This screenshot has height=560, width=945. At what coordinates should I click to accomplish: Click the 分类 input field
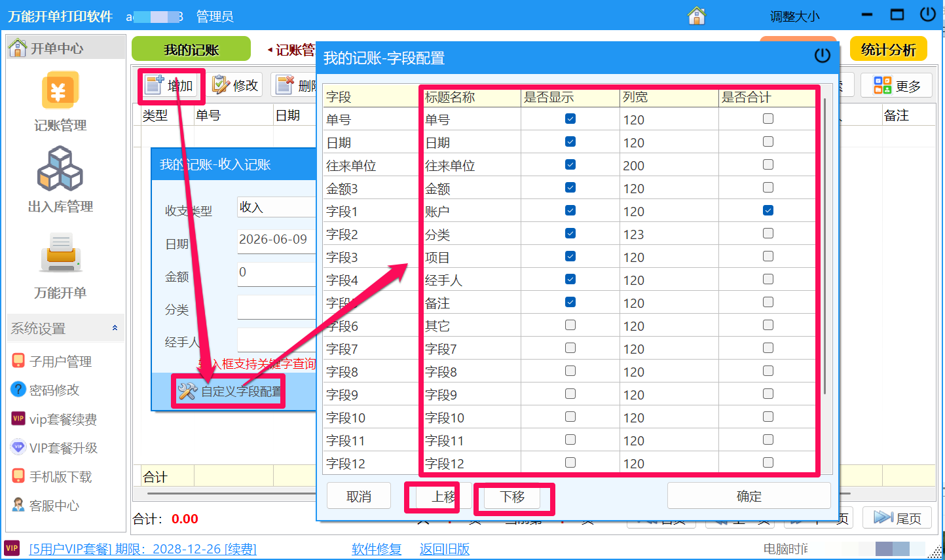[277, 307]
